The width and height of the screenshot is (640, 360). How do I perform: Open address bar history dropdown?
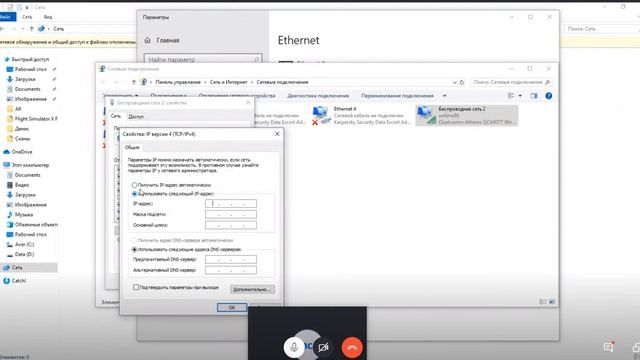tap(455, 82)
